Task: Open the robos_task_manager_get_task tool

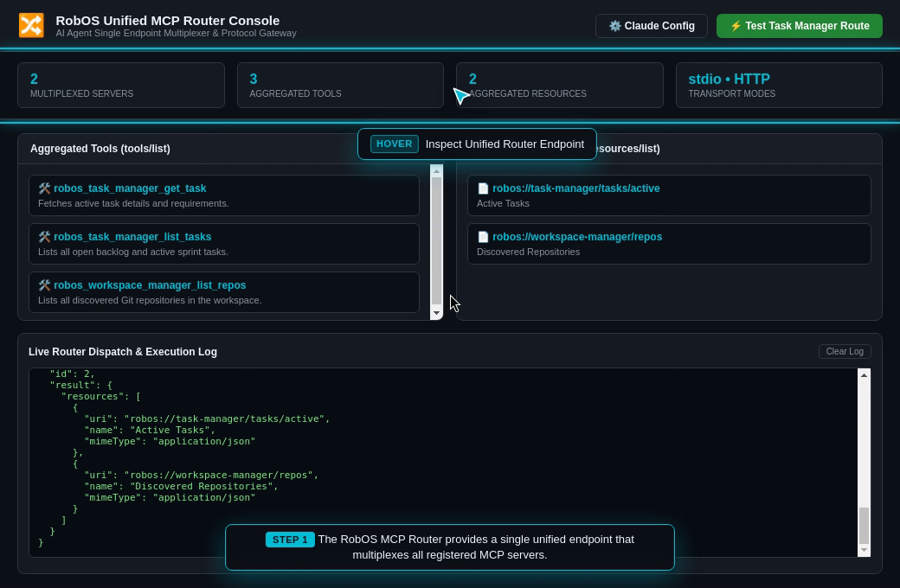Action: click(224, 195)
